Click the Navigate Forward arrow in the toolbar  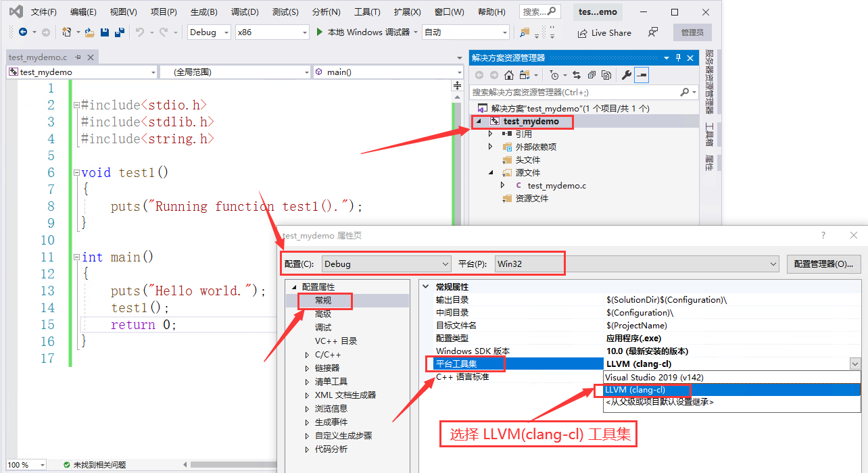[46, 32]
